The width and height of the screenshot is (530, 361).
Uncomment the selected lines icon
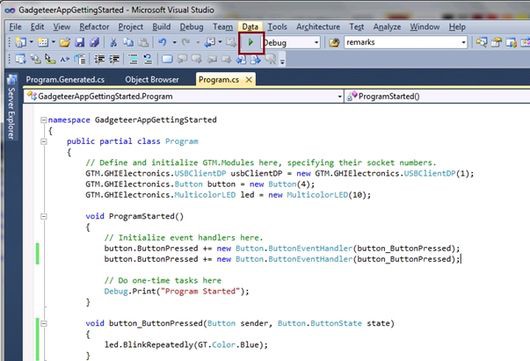(148, 59)
